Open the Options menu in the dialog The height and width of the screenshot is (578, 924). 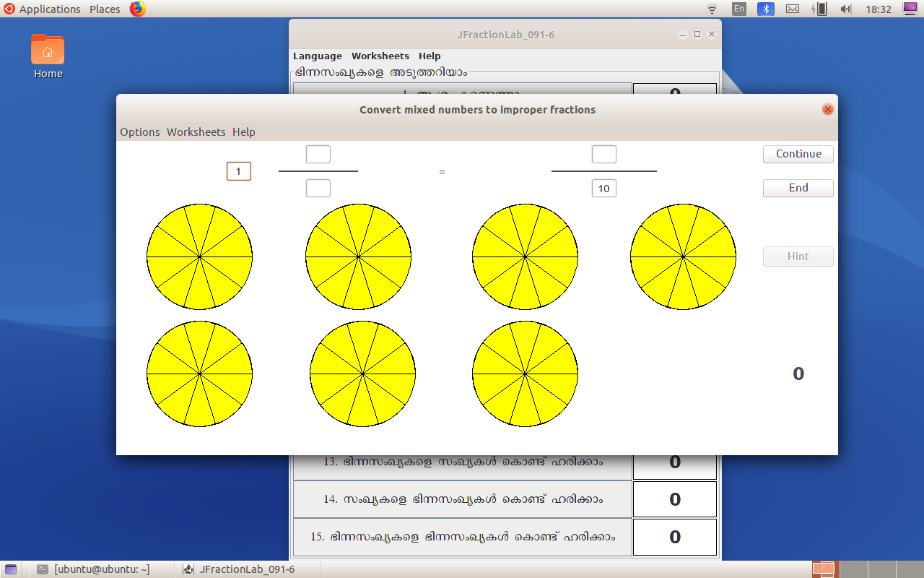[x=140, y=131]
